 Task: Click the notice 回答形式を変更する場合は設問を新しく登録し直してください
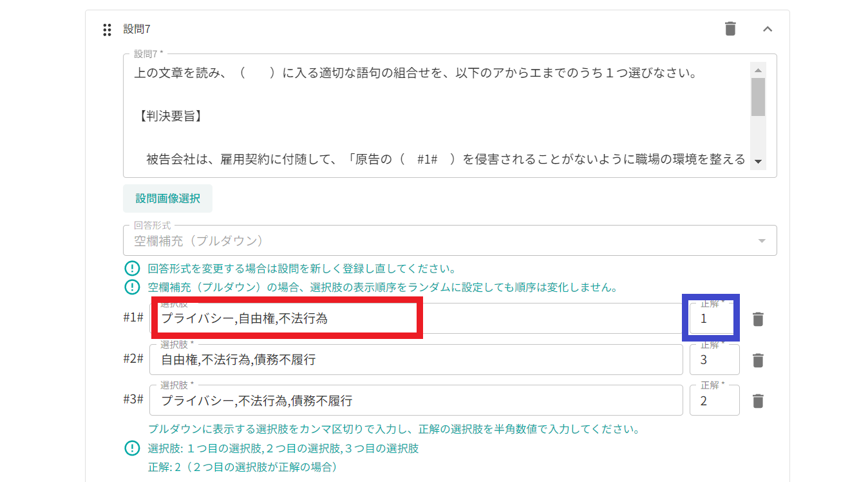coord(302,269)
